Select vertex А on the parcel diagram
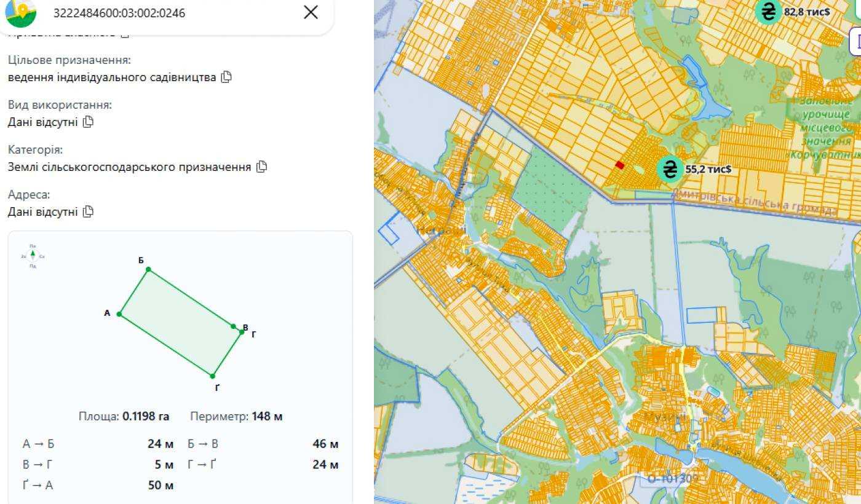Viewport: 861px width, 504px height. coord(119,314)
